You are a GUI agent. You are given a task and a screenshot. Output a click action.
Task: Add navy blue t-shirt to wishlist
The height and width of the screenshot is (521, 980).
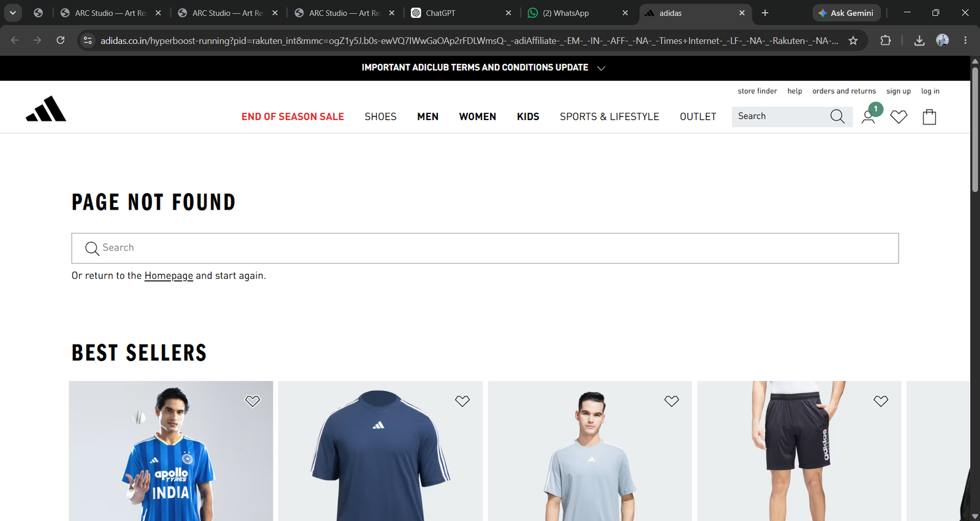[x=462, y=401]
